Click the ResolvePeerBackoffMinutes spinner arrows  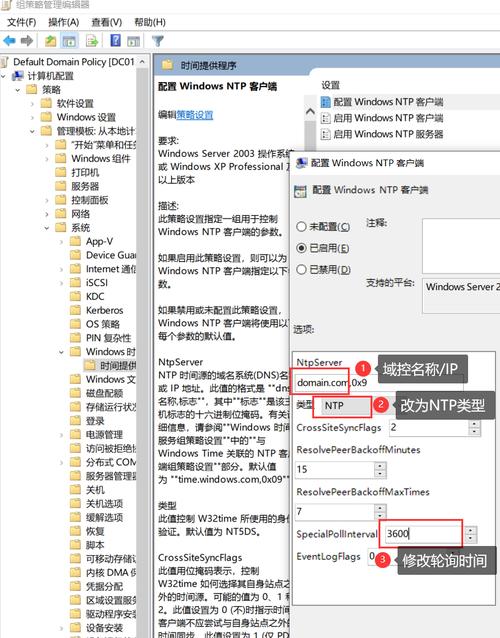click(x=380, y=470)
